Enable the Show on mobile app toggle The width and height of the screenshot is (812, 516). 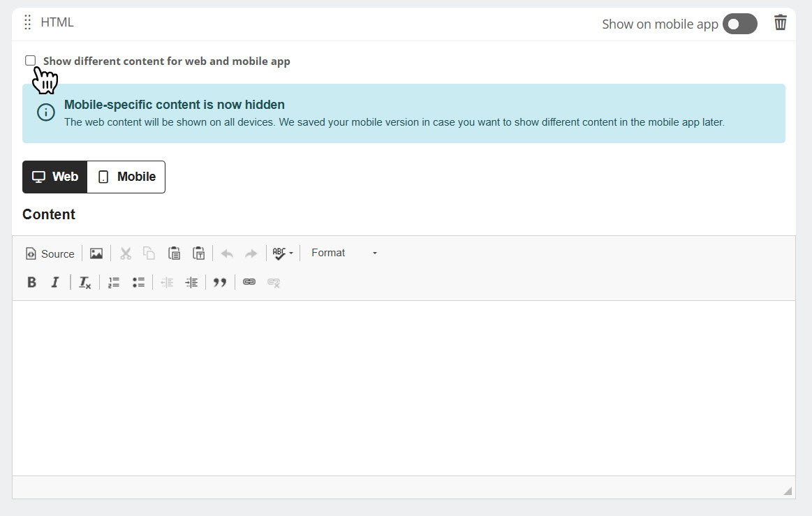click(739, 24)
